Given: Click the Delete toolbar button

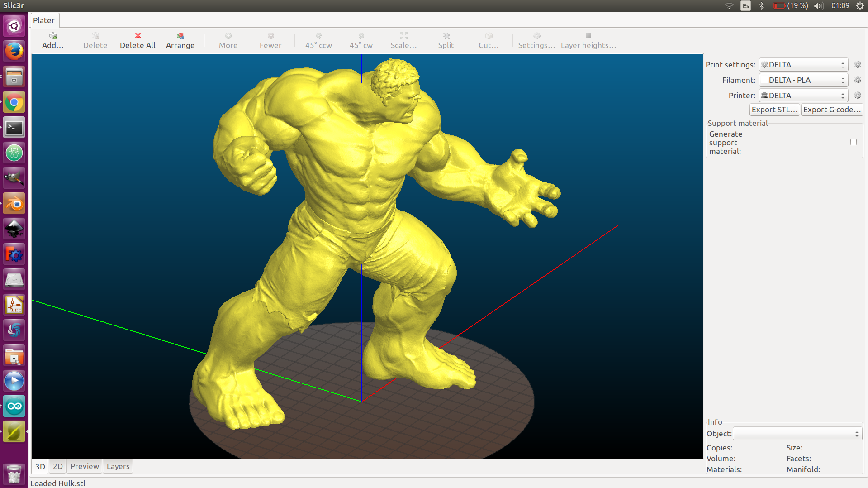Looking at the screenshot, I should pos(95,40).
